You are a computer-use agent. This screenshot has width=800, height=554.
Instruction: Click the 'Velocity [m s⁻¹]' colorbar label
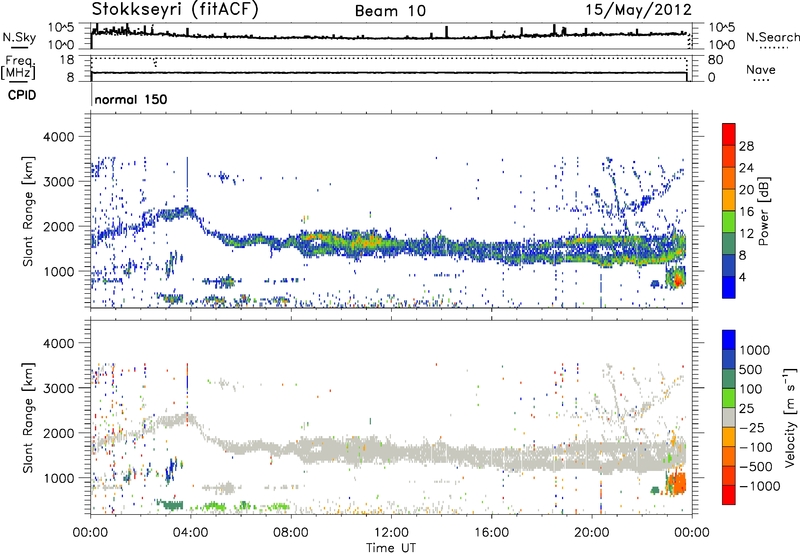(790, 417)
